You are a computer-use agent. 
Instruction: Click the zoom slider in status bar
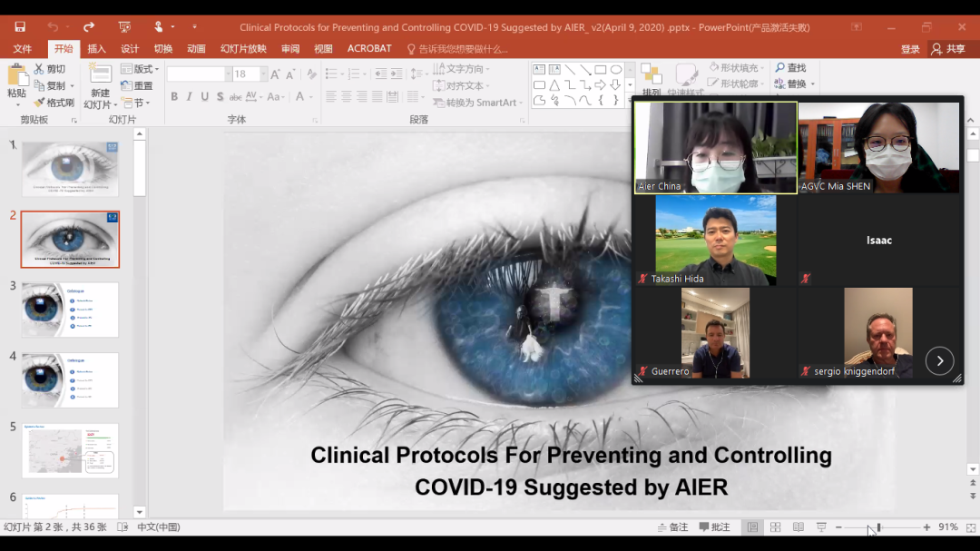pyautogui.click(x=878, y=527)
